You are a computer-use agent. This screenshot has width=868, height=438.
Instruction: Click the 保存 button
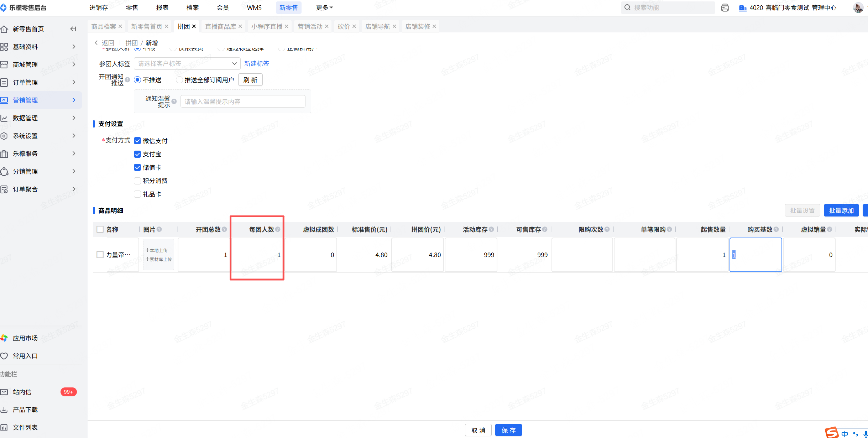(x=508, y=430)
